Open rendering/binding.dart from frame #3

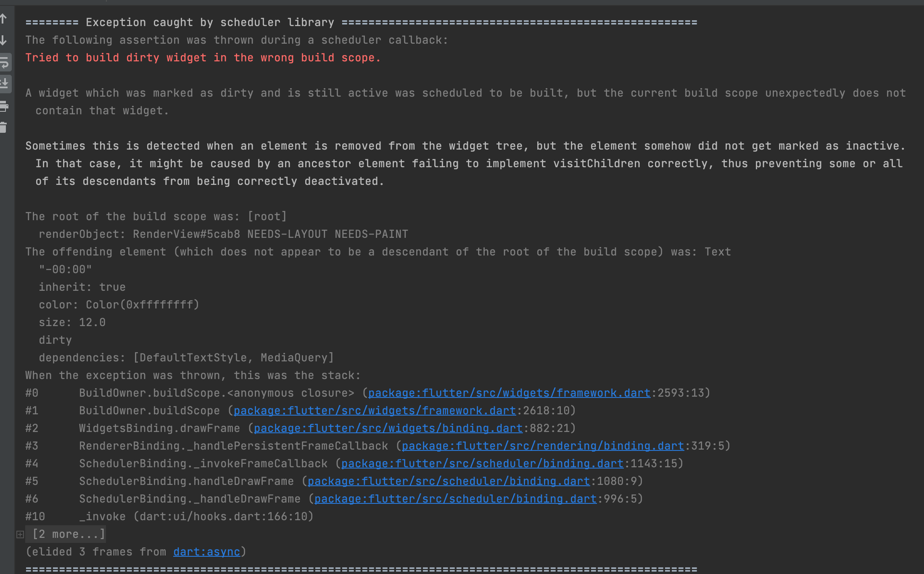tap(543, 446)
